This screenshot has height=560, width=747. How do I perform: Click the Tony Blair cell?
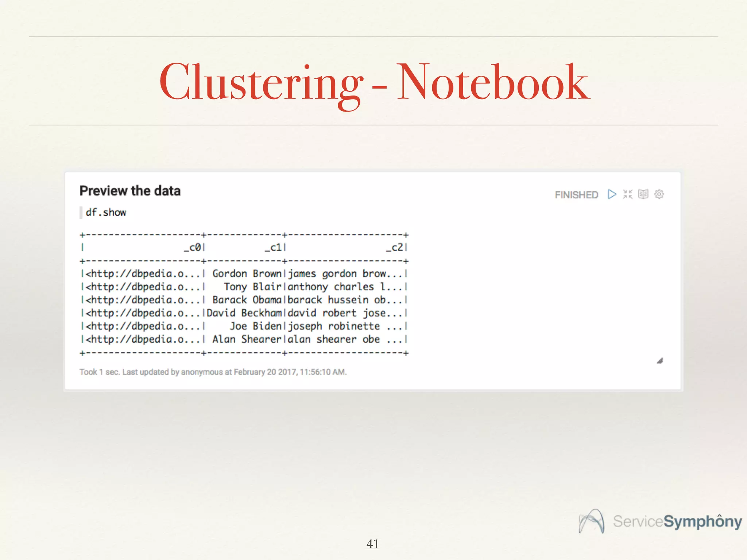point(252,287)
